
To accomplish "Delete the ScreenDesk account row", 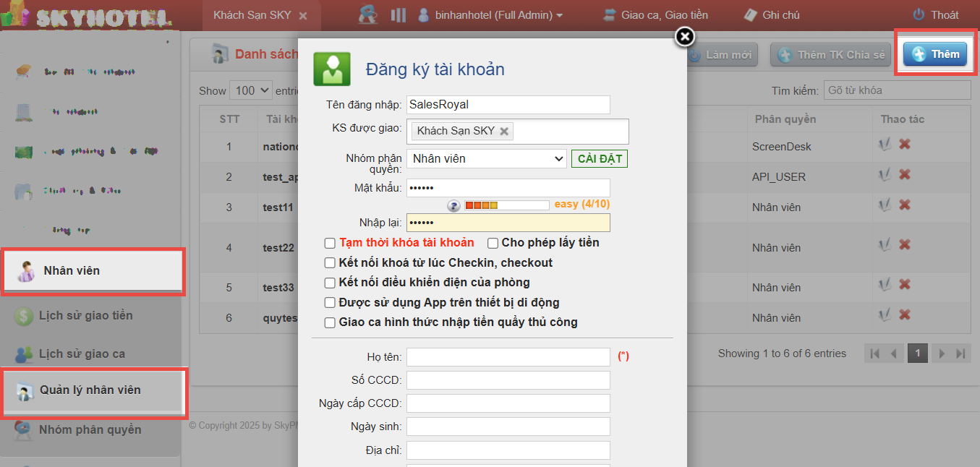I will click(x=904, y=145).
